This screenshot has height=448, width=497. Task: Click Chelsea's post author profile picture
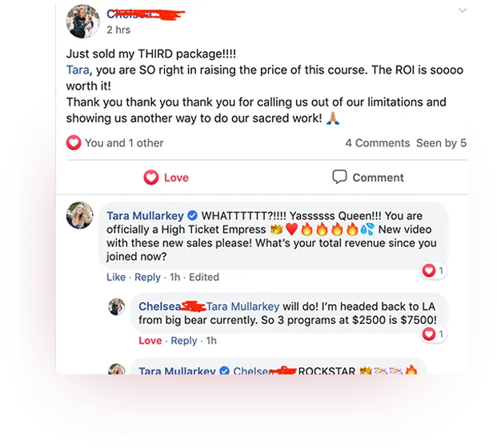pos(82,22)
